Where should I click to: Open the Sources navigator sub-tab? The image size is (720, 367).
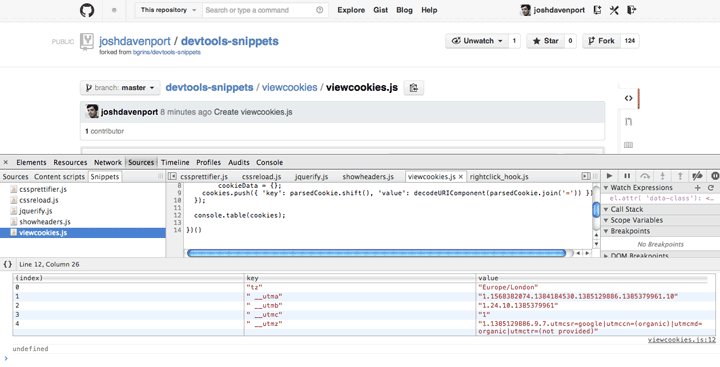[16, 176]
